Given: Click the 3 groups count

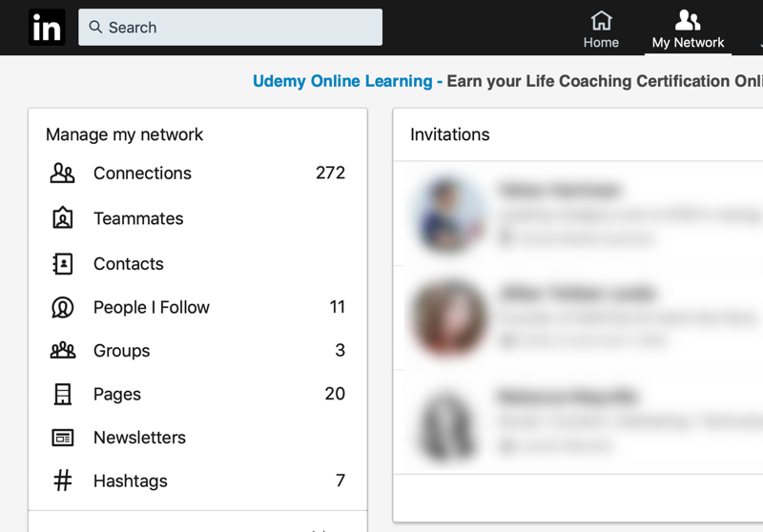Looking at the screenshot, I should pos(340,350).
